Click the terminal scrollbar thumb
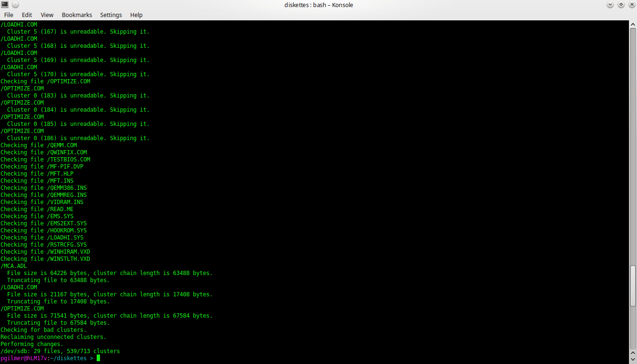 pyautogui.click(x=633, y=286)
